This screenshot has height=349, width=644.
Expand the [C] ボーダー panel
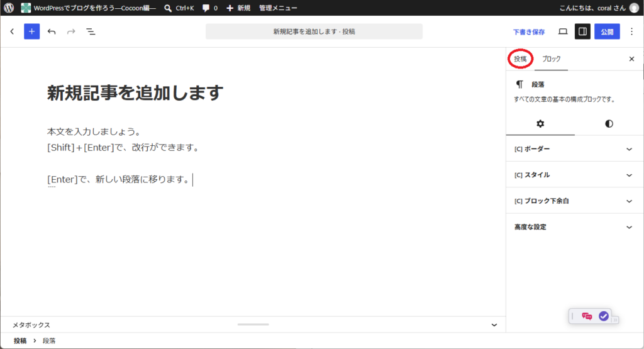click(574, 148)
